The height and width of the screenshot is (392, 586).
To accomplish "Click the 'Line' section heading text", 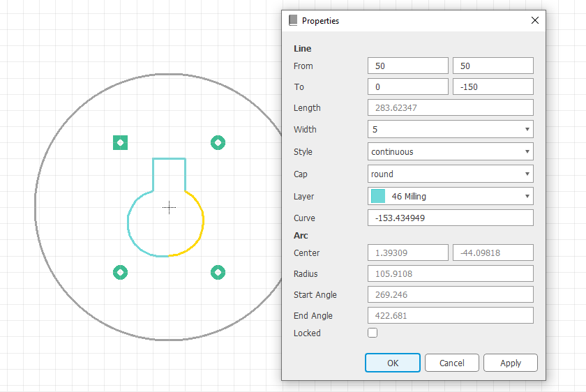I will point(302,49).
